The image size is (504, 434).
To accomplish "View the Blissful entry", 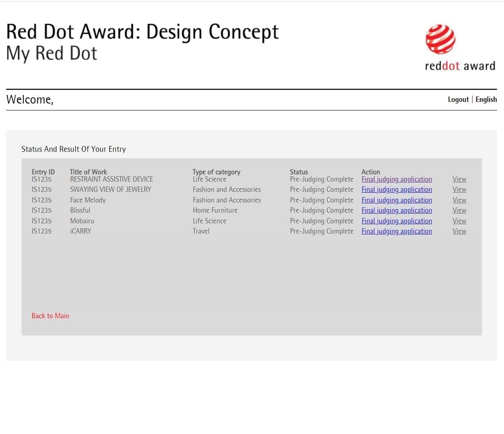I will (x=459, y=210).
